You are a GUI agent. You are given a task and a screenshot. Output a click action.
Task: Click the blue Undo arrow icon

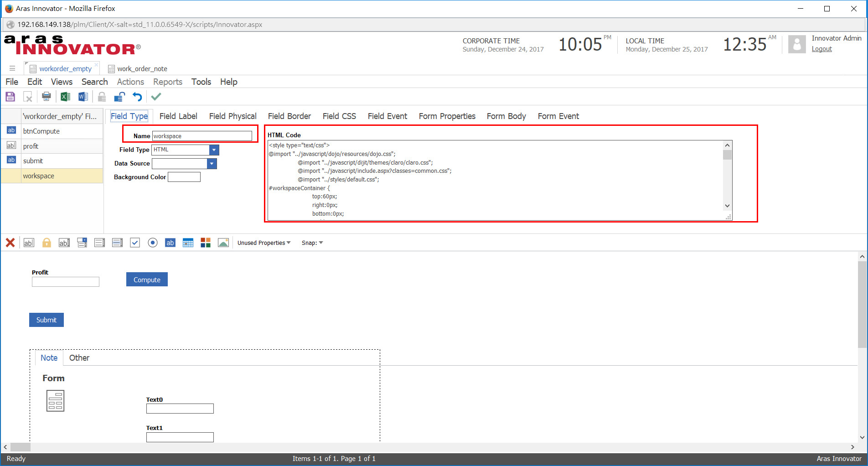(x=137, y=97)
